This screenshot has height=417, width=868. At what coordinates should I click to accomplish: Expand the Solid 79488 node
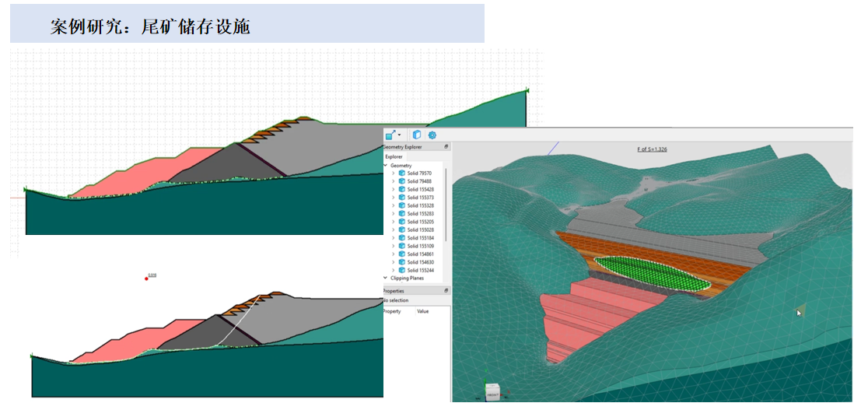[394, 181]
